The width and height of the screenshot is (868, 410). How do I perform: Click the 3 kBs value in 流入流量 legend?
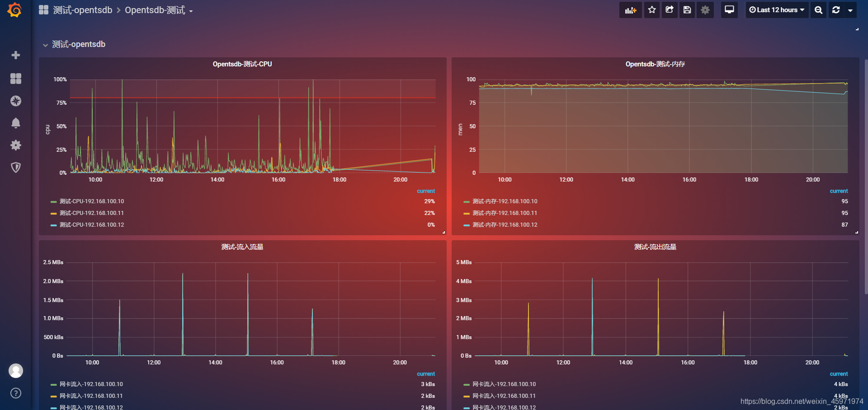tap(428, 384)
